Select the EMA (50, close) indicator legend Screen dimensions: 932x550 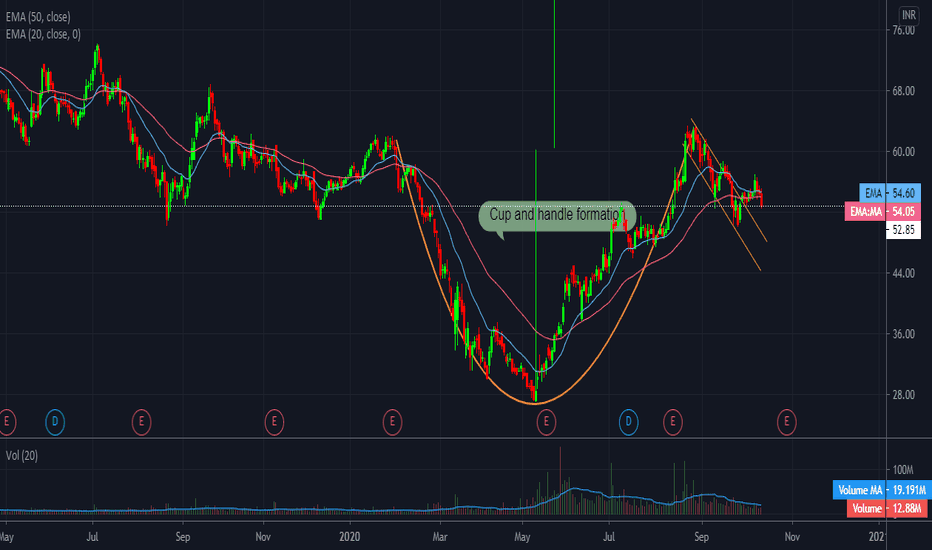pyautogui.click(x=38, y=17)
